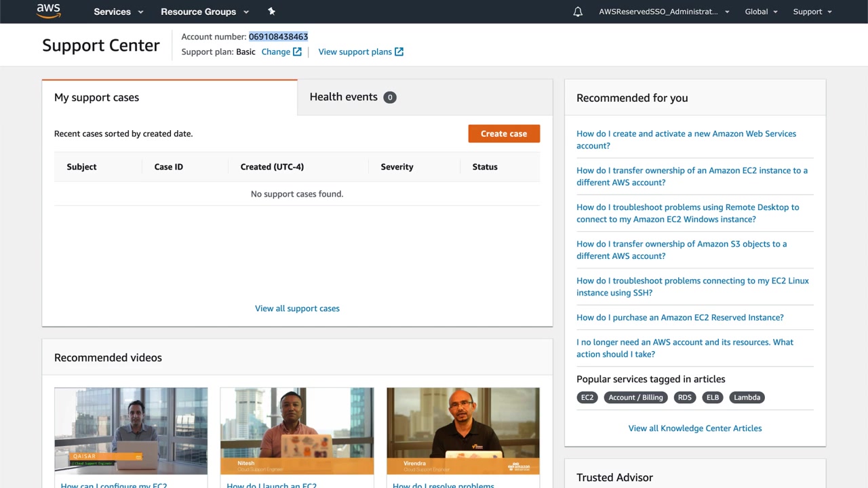Open article on troubleshooting Remote Desktop
Image resolution: width=868 pixels, height=488 pixels.
tap(688, 213)
